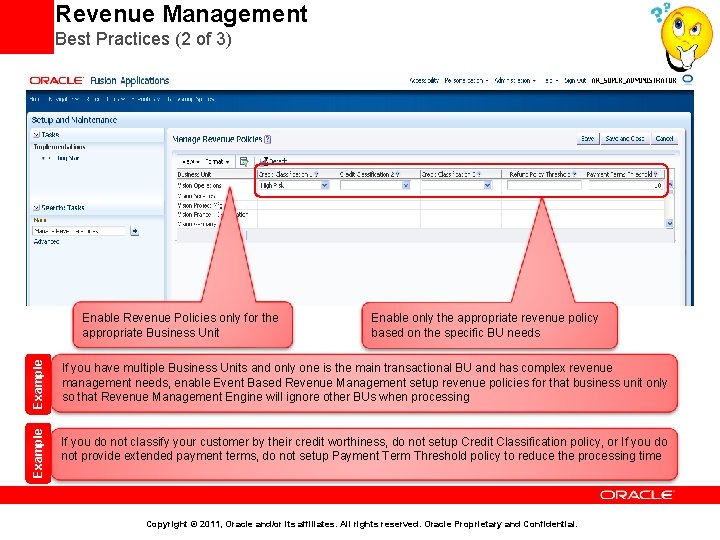Click help icon on Credit Classification 3 header
Image resolution: width=720 pixels, height=540 pixels.
tap(479, 174)
